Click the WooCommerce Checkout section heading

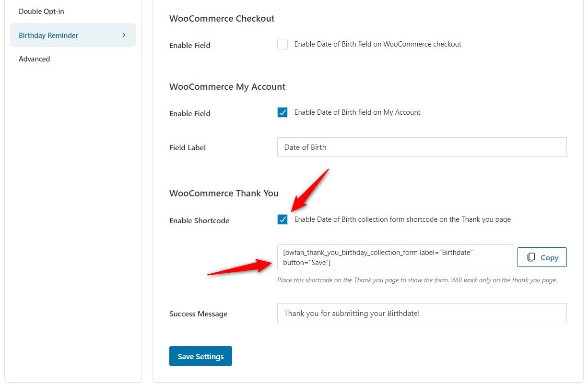click(x=222, y=18)
